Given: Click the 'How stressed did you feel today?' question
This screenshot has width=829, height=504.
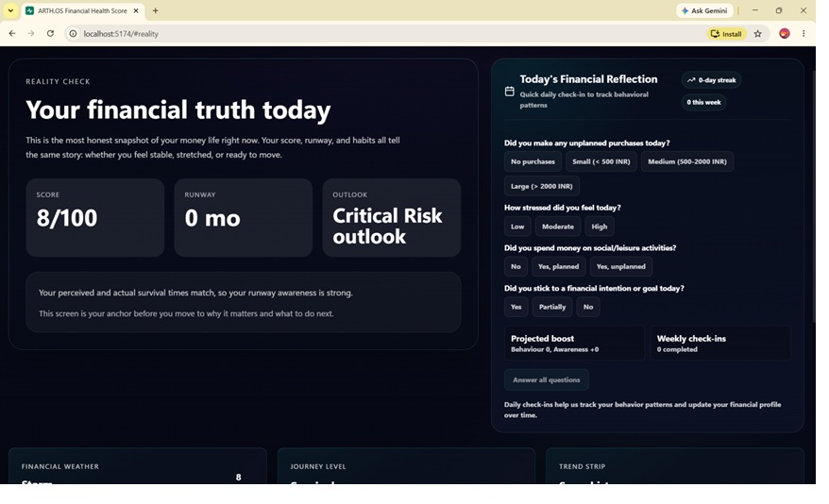Looking at the screenshot, I should [x=563, y=208].
